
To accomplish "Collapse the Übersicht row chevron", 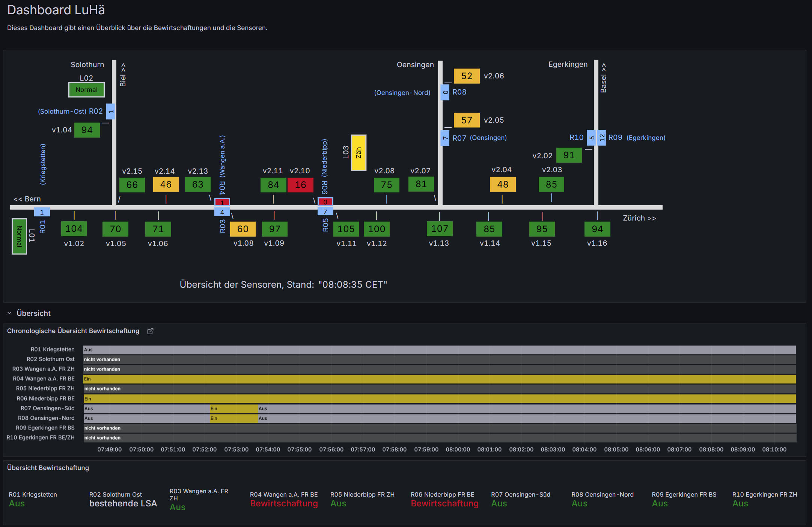I will 9,313.
